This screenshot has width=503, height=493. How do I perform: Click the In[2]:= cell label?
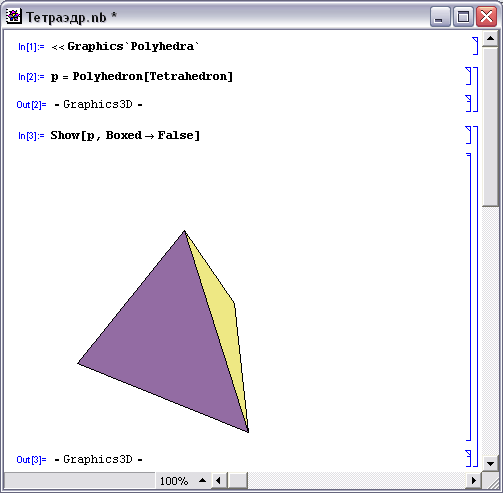pos(31,77)
